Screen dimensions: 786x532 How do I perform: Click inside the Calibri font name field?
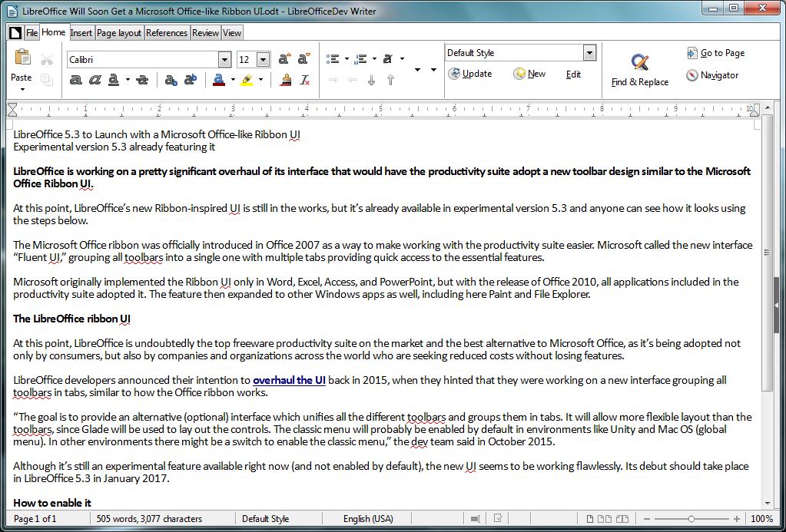(x=143, y=60)
